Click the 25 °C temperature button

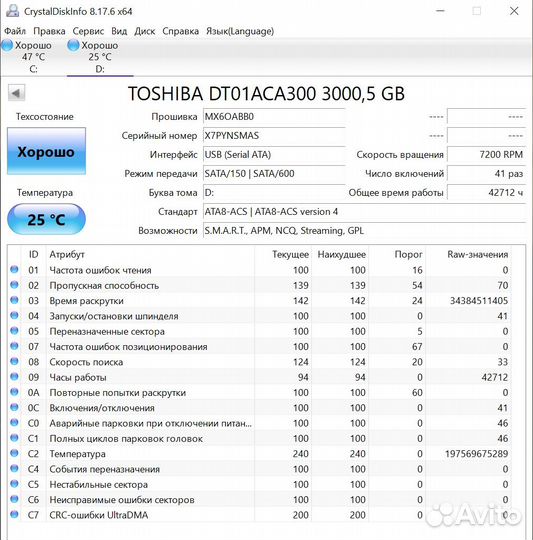coord(46,219)
